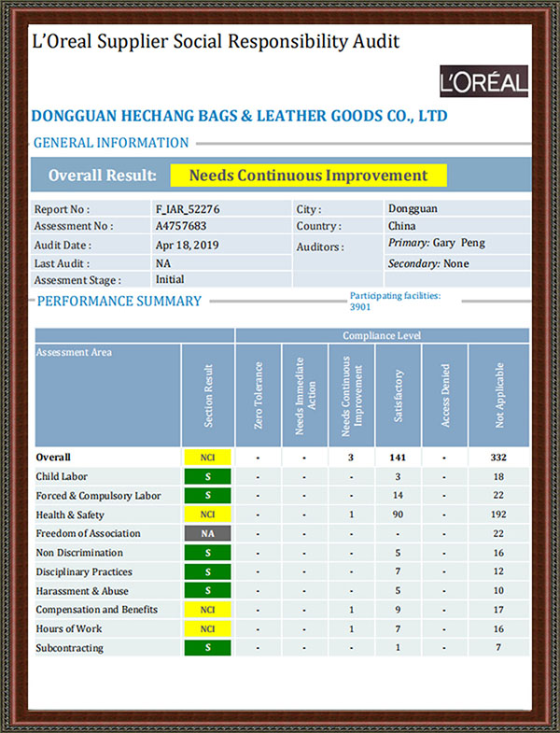
Task: Click Forced & Compulsory Labor satisfactory value 14
Action: click(398, 495)
